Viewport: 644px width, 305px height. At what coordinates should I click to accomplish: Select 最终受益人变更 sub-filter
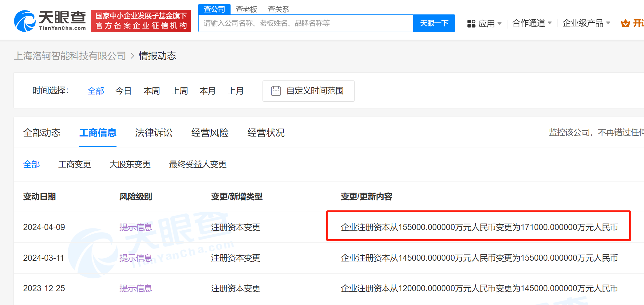click(198, 164)
